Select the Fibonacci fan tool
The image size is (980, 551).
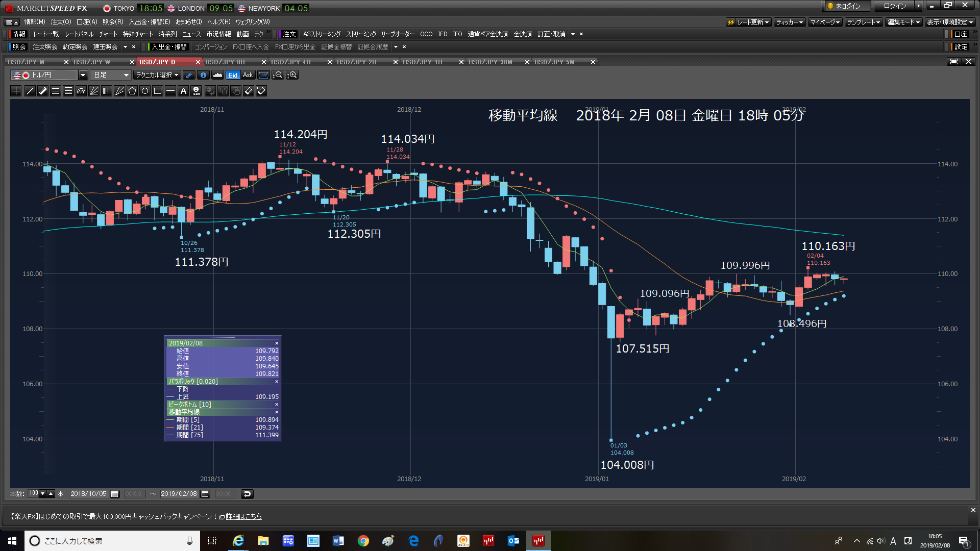(94, 91)
